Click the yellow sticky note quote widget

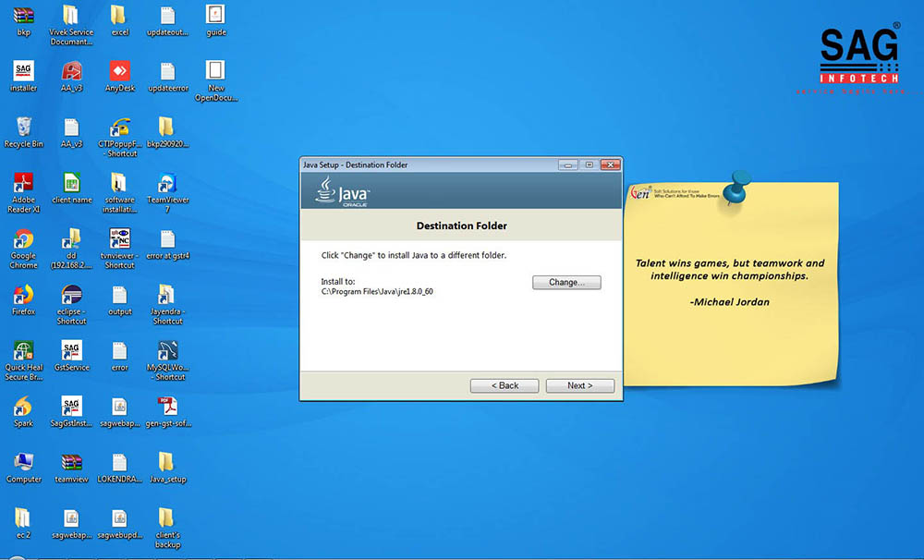(730, 286)
